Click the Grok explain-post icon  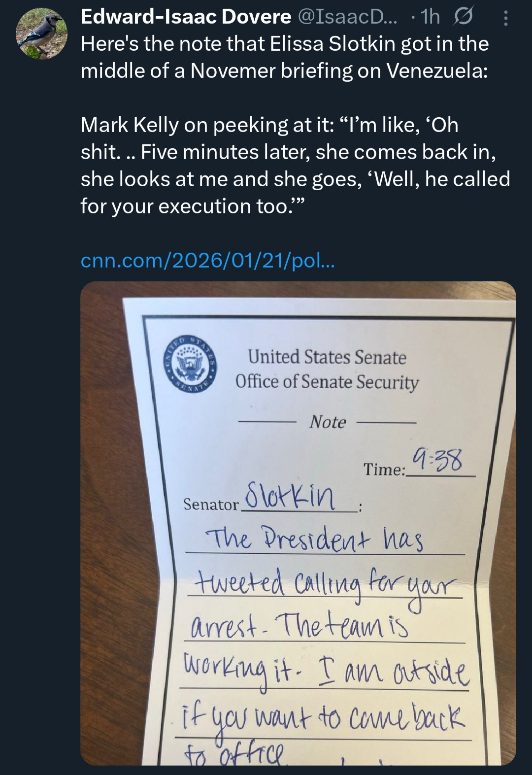pyautogui.click(x=463, y=17)
